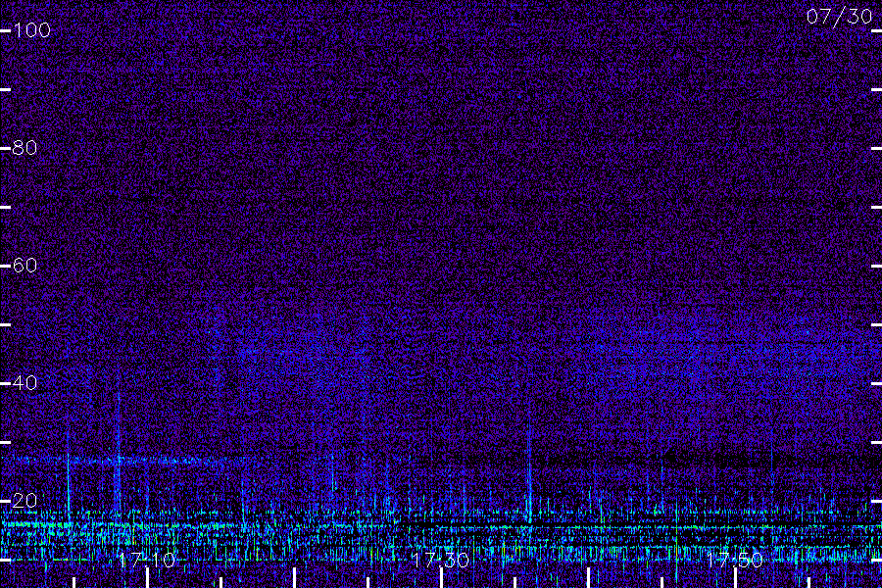Select the 17:30 time axis label

(440, 560)
